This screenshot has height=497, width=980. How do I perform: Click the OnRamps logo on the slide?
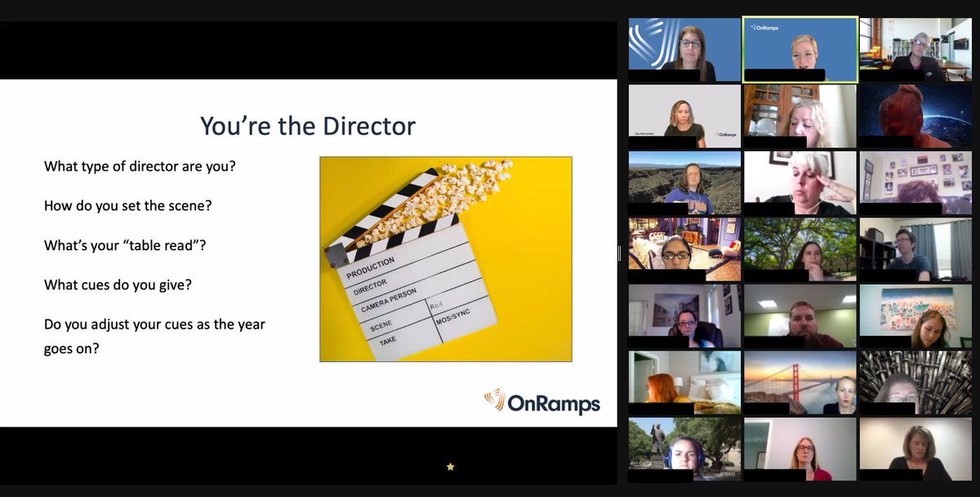(x=542, y=401)
